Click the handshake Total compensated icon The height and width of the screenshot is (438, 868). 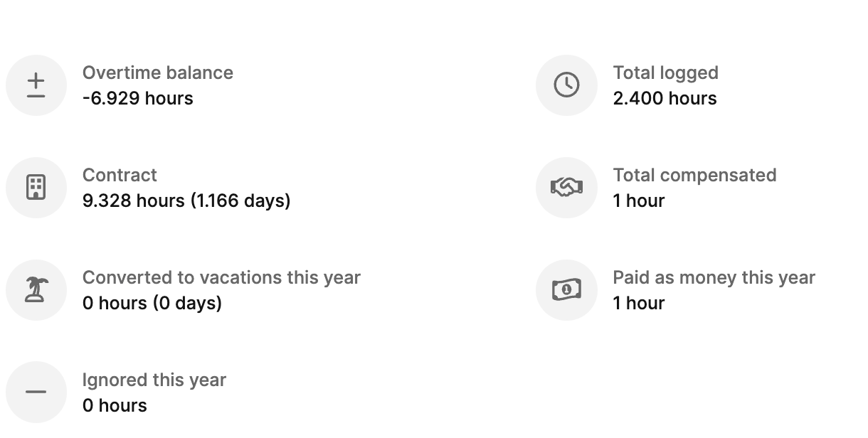566,188
